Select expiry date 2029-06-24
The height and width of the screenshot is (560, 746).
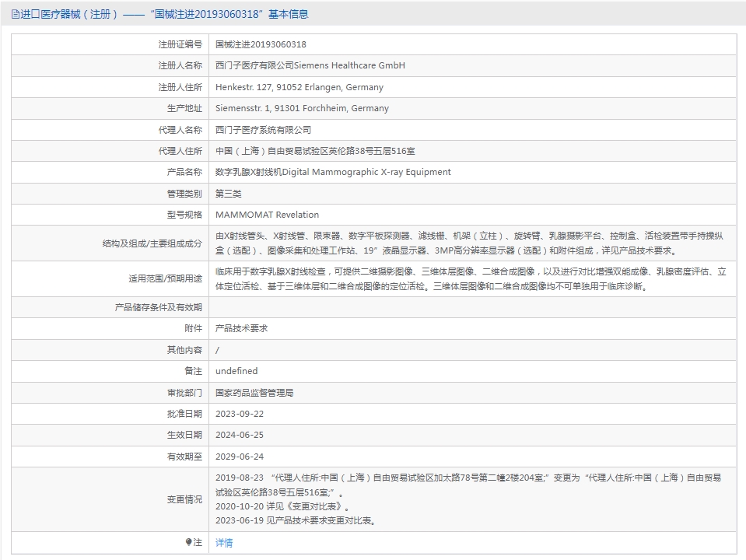pos(240,457)
